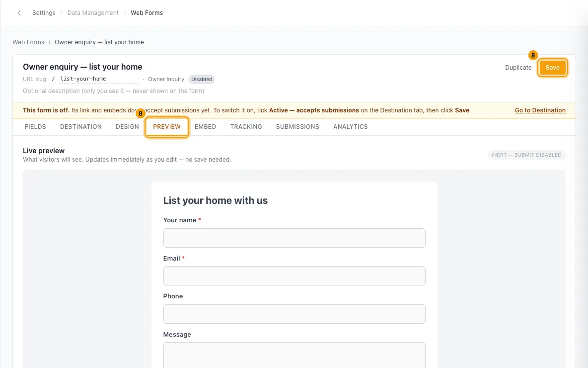Click the Inert — Submit Disabled badge
Screen dimensions: 588x368
526,155
